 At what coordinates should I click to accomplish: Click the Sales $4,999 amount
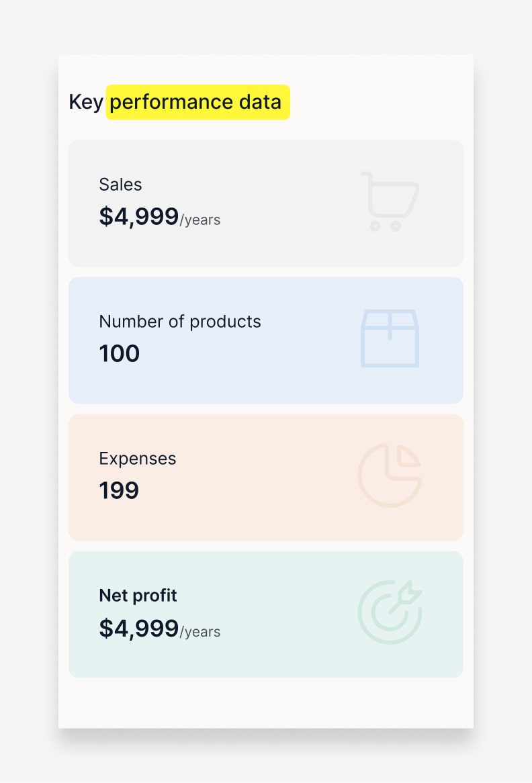[138, 217]
